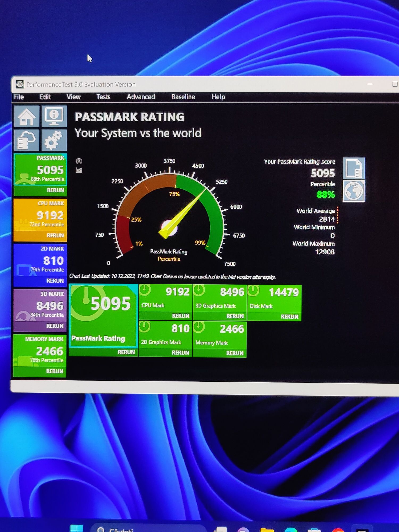Open the View menu
The height and width of the screenshot is (532, 399).
click(x=73, y=97)
